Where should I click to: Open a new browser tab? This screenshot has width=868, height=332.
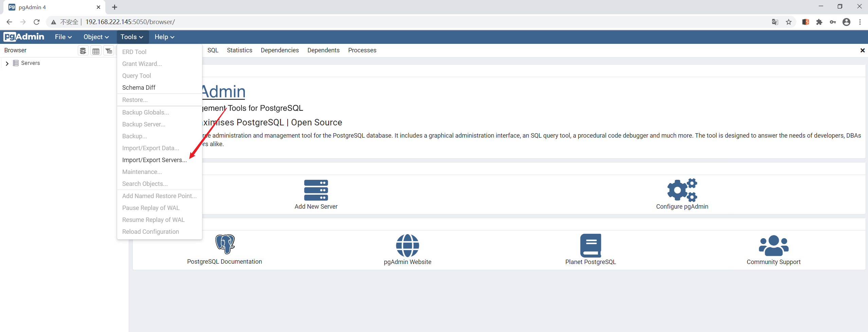tap(114, 7)
